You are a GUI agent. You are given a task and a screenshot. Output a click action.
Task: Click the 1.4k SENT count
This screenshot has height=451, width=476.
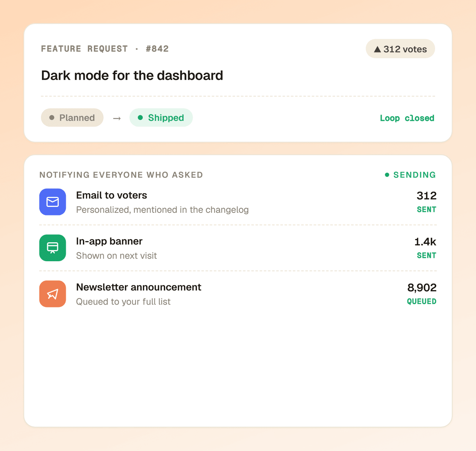[x=425, y=248]
